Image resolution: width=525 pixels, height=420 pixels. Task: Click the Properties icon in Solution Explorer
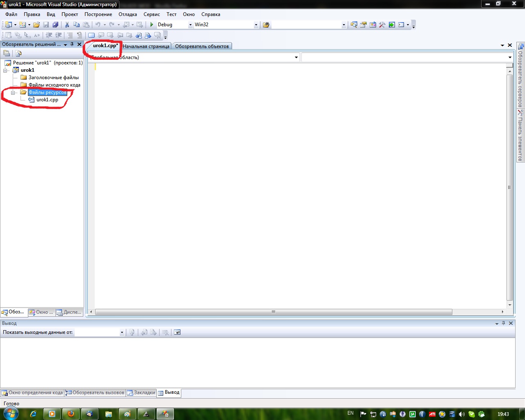[x=7, y=53]
